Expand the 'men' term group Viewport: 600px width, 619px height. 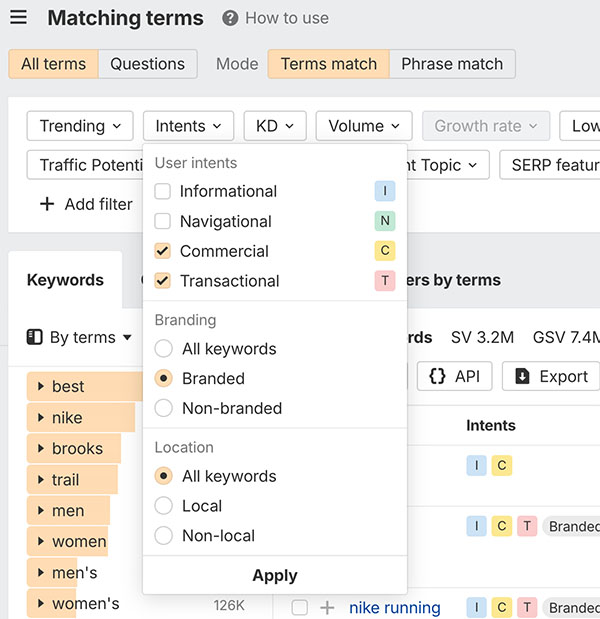40,510
